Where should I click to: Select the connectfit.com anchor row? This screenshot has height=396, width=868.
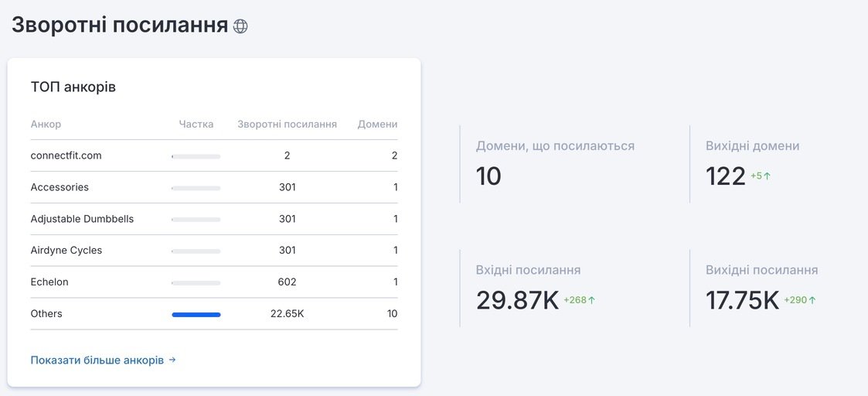213,155
